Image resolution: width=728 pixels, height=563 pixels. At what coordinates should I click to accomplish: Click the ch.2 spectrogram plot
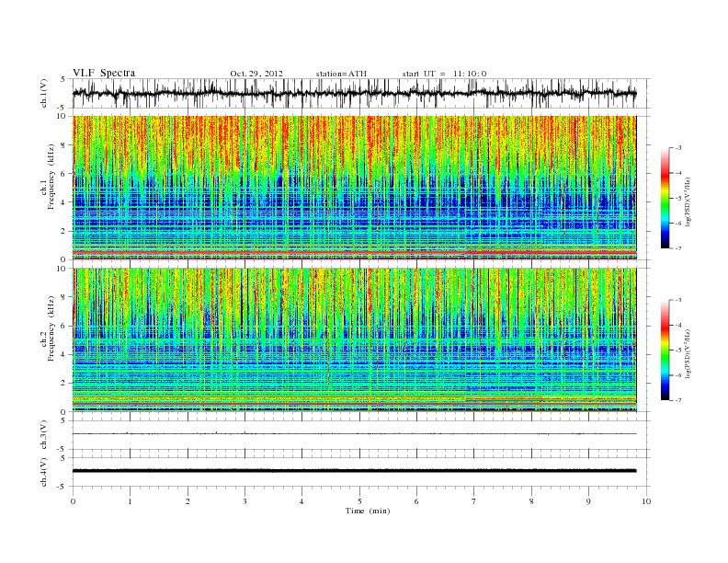355,340
